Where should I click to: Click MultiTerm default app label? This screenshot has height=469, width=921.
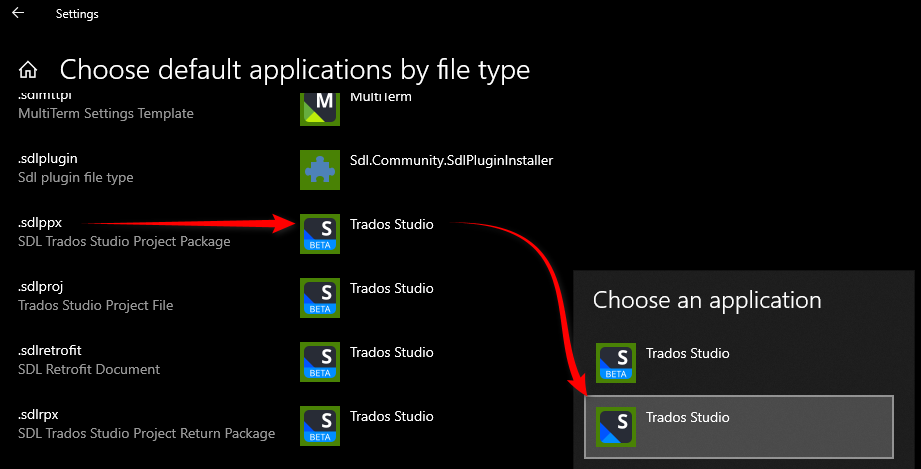381,98
